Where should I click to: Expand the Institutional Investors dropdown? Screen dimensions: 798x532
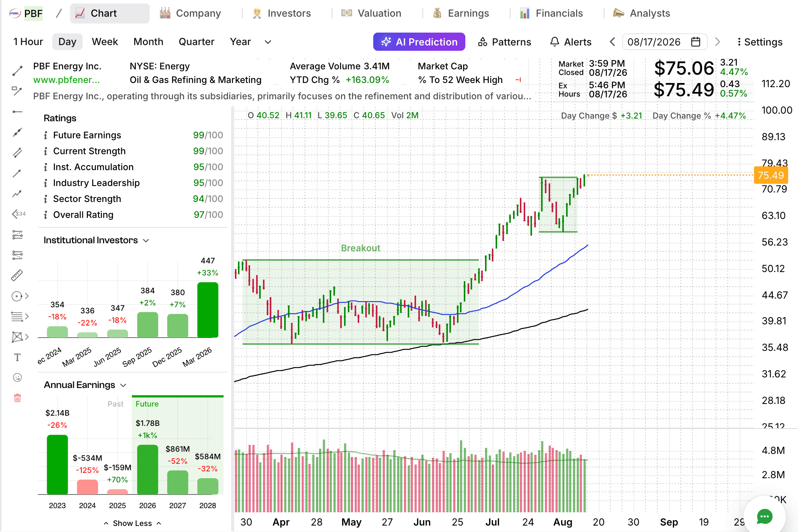146,241
